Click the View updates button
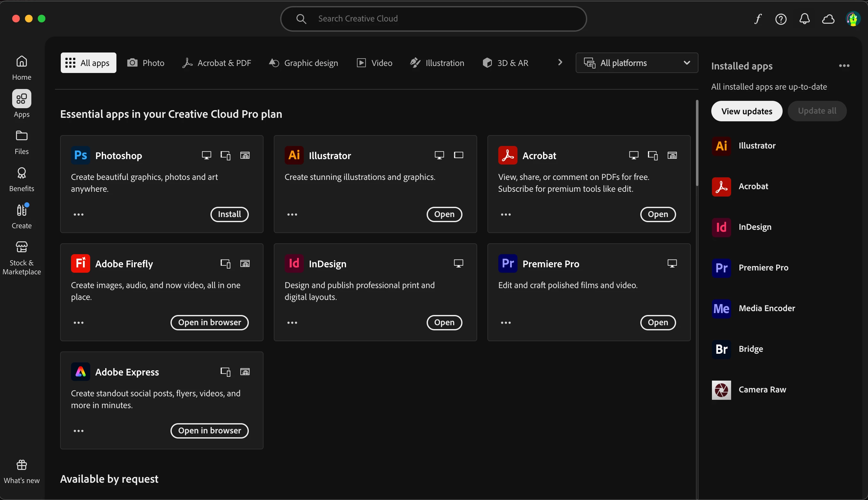868x500 pixels. (x=746, y=111)
